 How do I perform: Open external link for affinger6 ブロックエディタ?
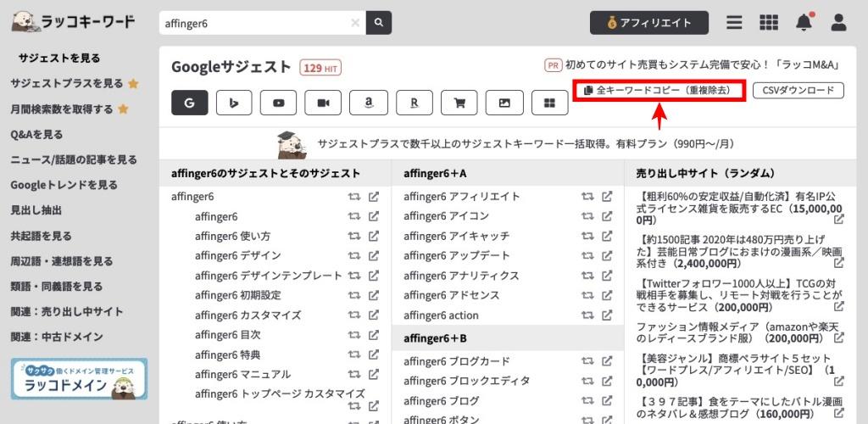tap(607, 381)
